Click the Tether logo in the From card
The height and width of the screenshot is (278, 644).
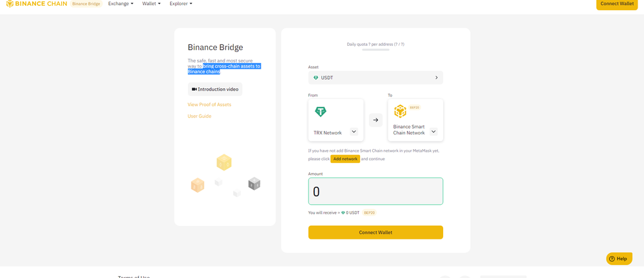320,111
